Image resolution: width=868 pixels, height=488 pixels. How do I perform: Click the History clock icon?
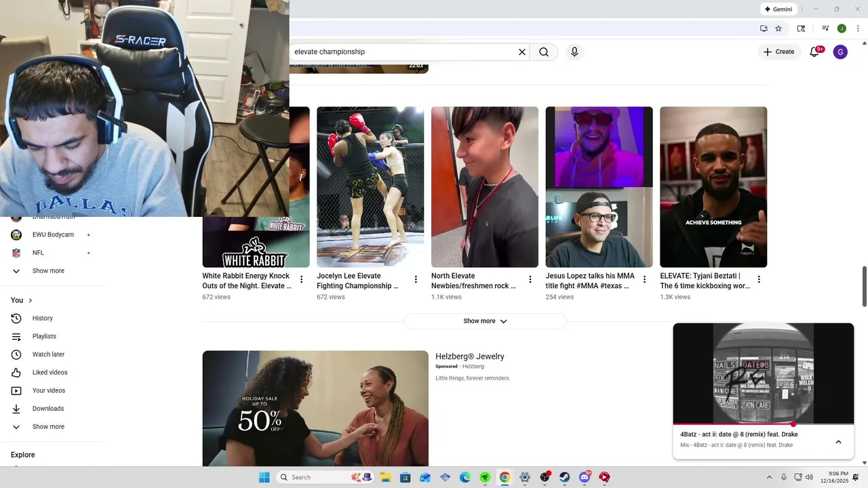click(x=16, y=319)
